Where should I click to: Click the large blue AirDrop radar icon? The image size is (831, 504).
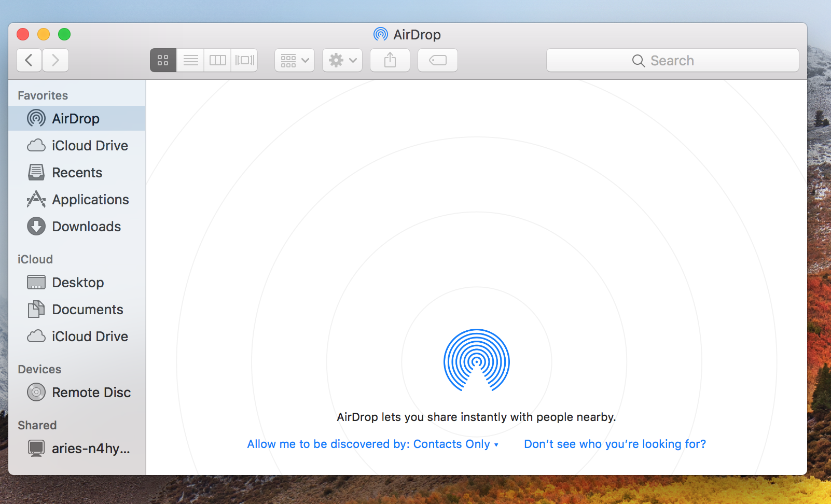click(477, 360)
